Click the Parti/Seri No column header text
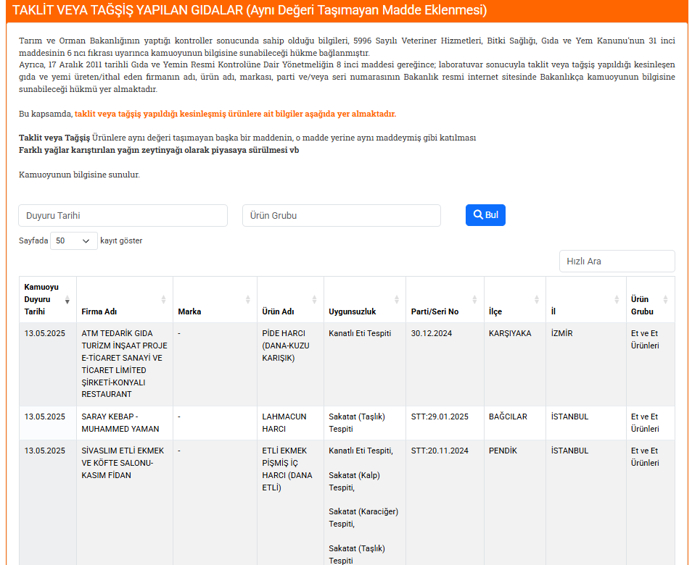This screenshot has height=565, width=700. [434, 312]
